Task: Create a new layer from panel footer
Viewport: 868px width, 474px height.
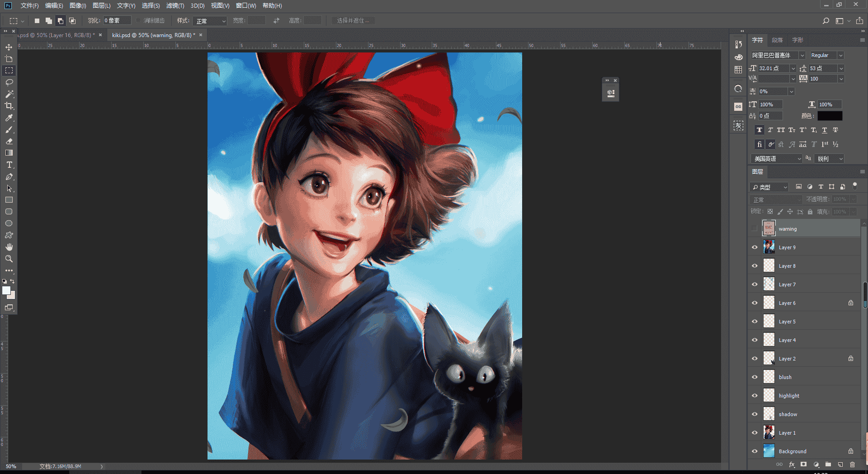Action: [840, 465]
